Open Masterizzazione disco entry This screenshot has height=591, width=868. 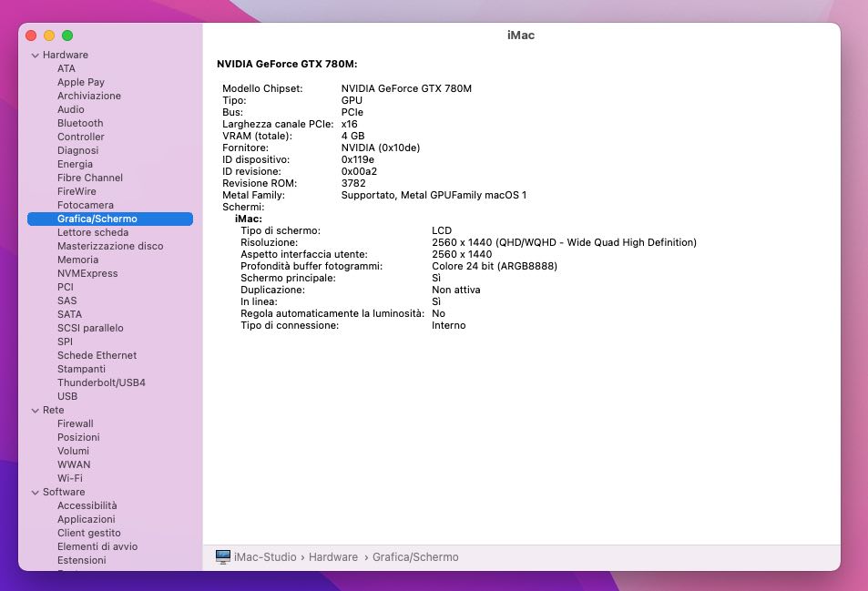coord(110,246)
